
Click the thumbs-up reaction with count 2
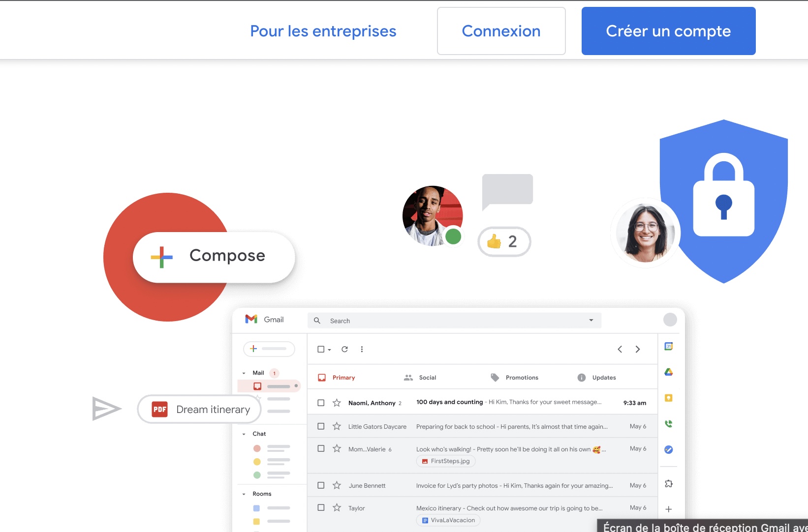click(504, 241)
